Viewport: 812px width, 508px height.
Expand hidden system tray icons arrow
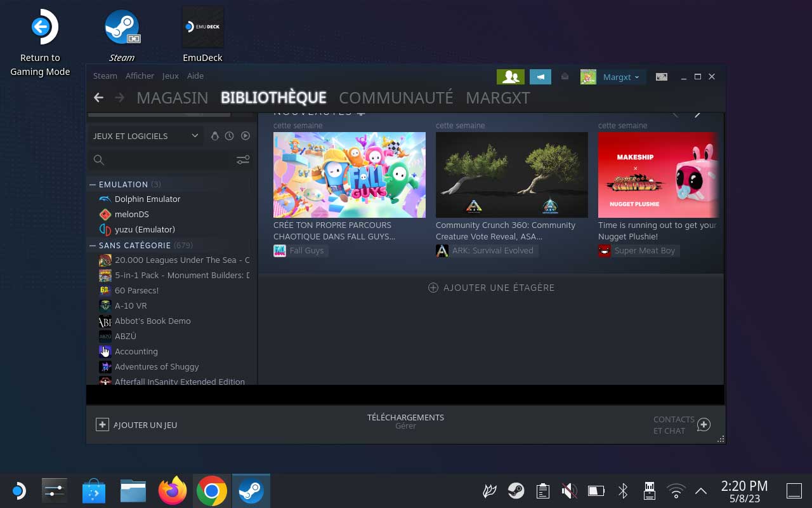[x=701, y=491]
